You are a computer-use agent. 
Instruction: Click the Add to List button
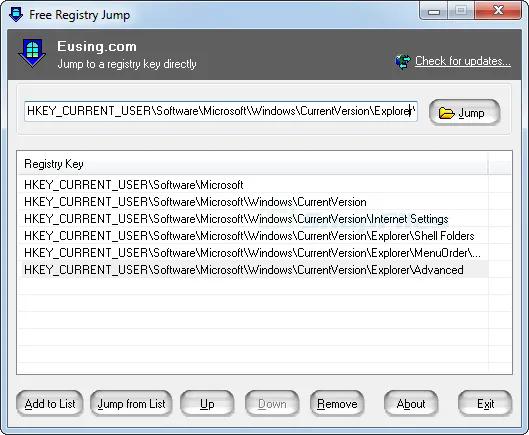coord(50,404)
